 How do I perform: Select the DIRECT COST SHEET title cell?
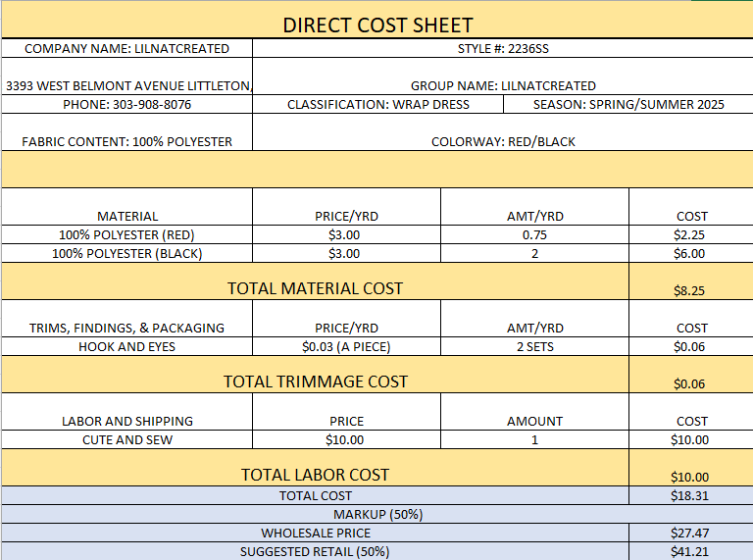pos(377,20)
